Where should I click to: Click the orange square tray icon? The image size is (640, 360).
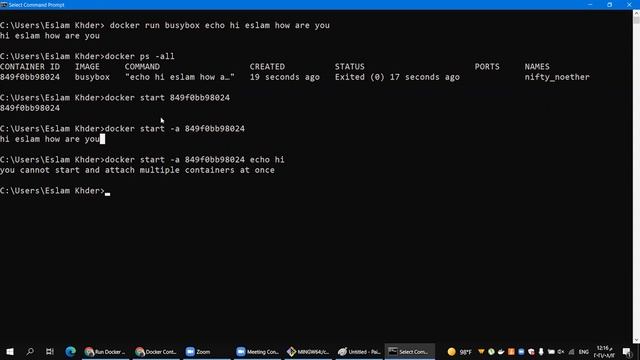click(511, 351)
